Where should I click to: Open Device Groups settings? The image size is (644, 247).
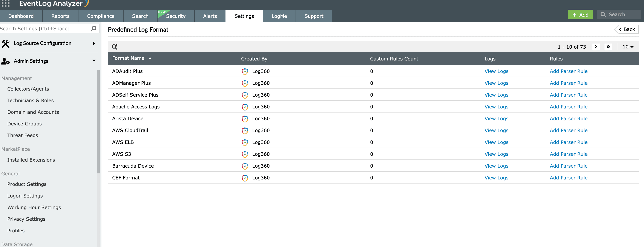click(25, 124)
